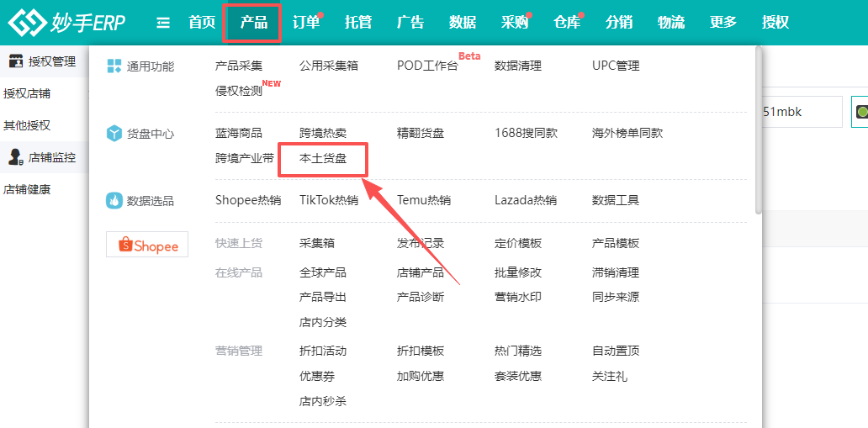
Task: Open the 托管 top menu
Action: point(358,23)
